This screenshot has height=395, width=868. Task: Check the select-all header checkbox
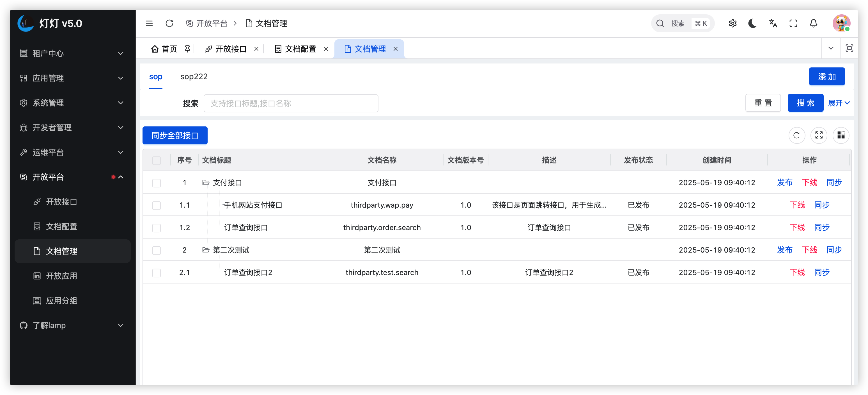(x=156, y=160)
